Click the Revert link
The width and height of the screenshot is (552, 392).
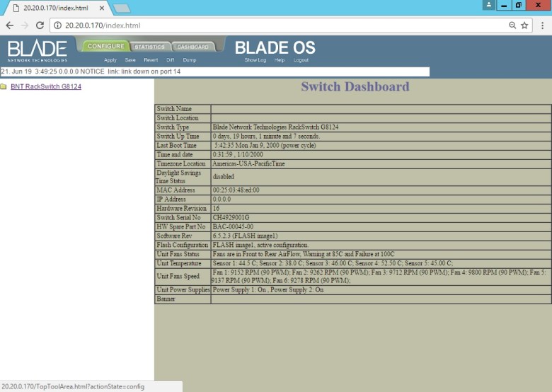151,60
